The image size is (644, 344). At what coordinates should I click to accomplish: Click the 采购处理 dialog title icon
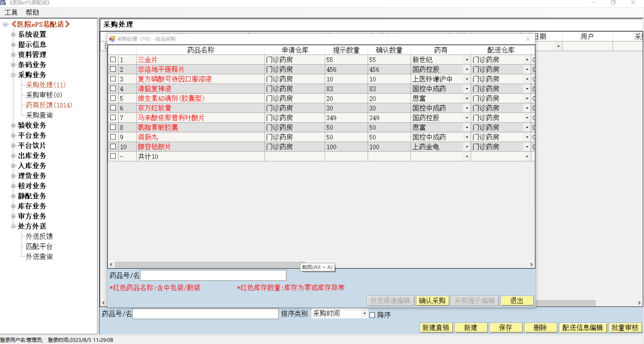(x=112, y=39)
